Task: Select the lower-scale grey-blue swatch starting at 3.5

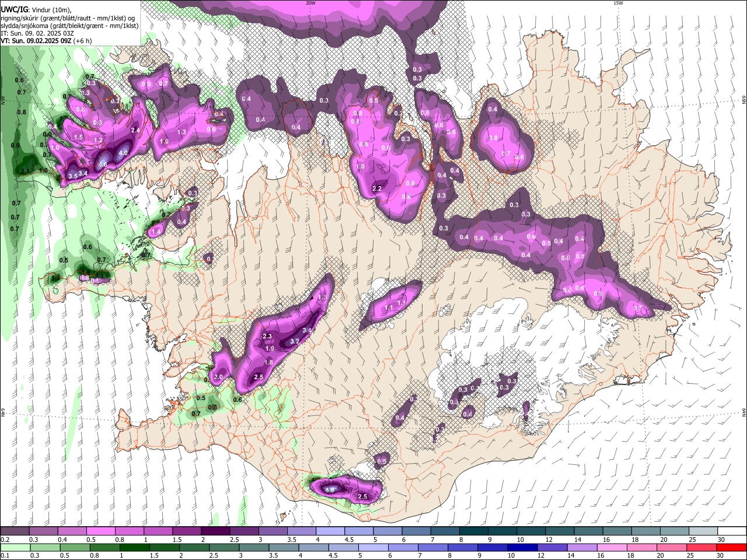Action: click(x=284, y=548)
